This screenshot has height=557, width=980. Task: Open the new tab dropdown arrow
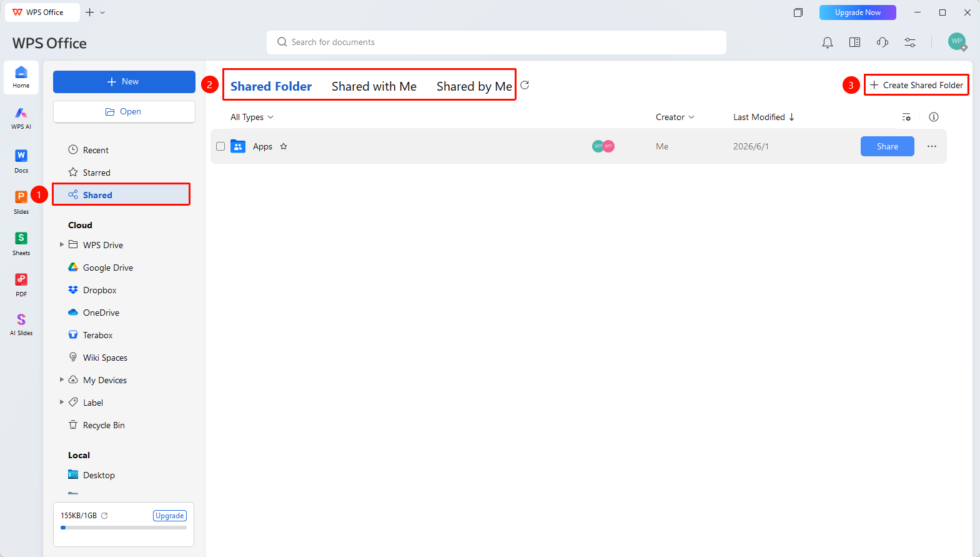tap(103, 13)
